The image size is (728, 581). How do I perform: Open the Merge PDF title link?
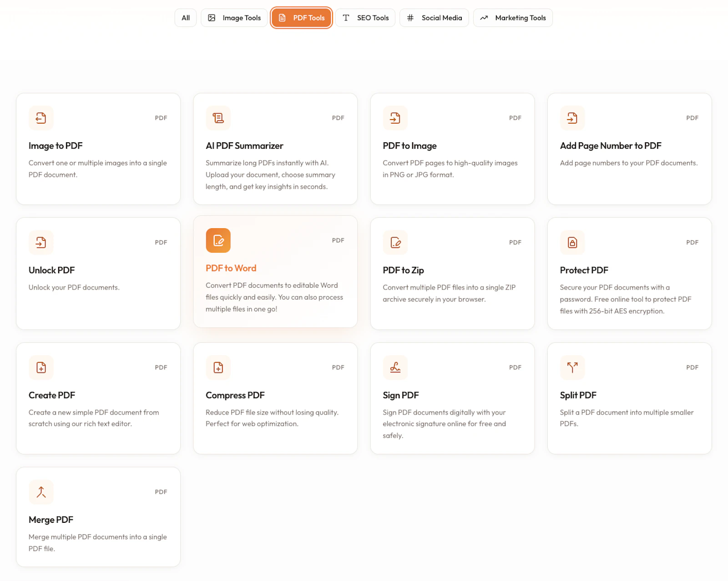51,520
